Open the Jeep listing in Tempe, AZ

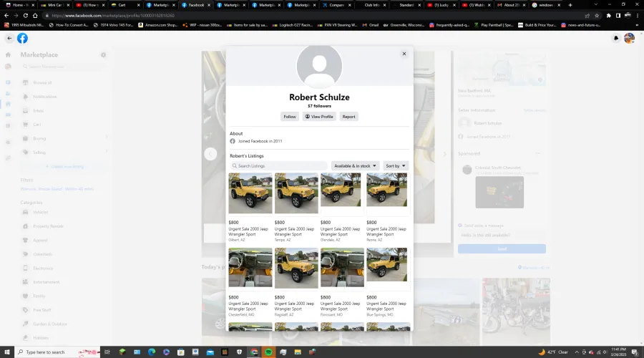click(x=296, y=208)
